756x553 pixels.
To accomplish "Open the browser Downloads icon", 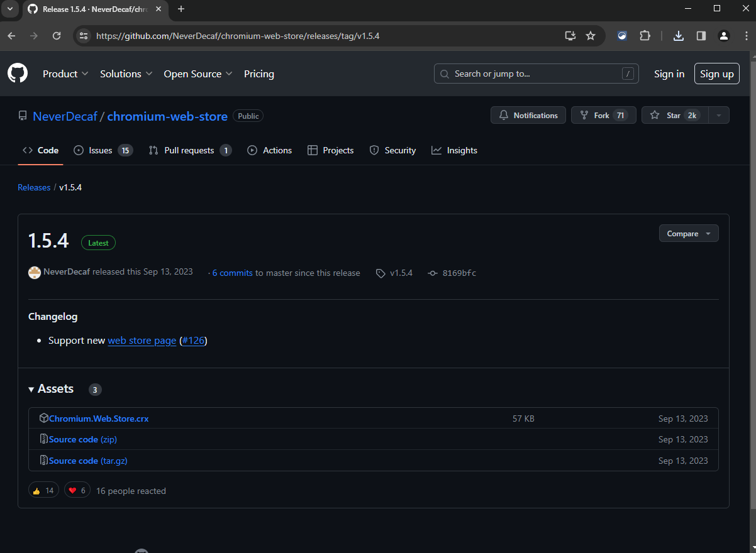I will (679, 36).
